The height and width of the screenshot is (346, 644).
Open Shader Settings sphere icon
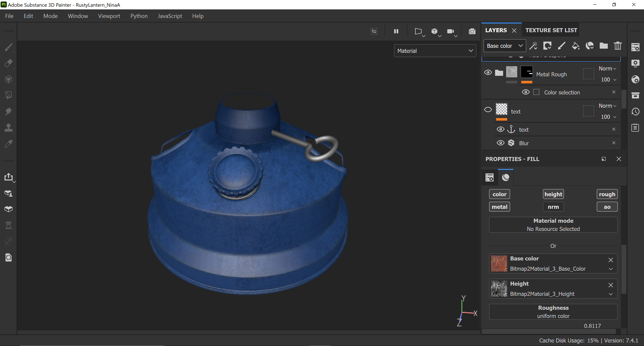[x=635, y=79]
